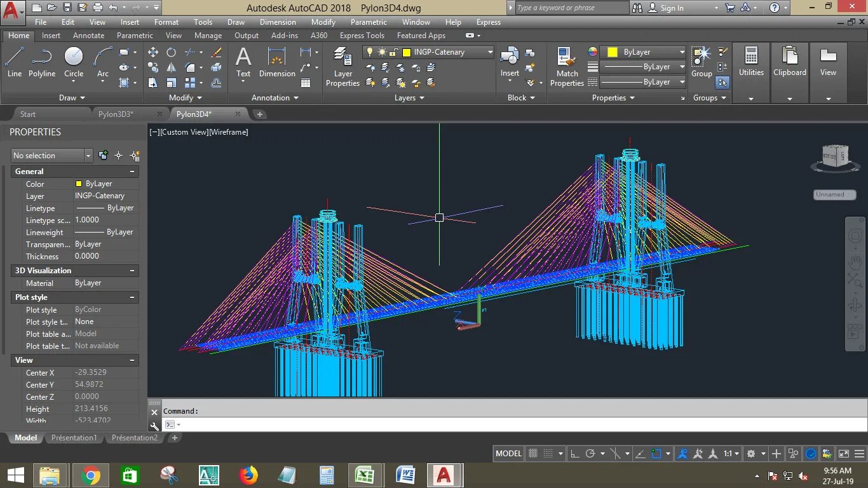The height and width of the screenshot is (488, 868).
Task: Click yellow ByLayer color swatch in Properties ribbon
Action: [x=613, y=52]
